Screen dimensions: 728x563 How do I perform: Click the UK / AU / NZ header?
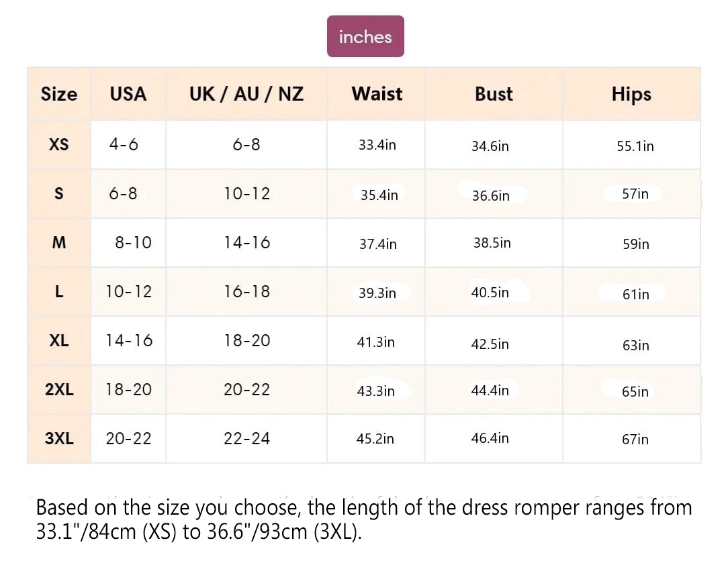click(x=246, y=94)
